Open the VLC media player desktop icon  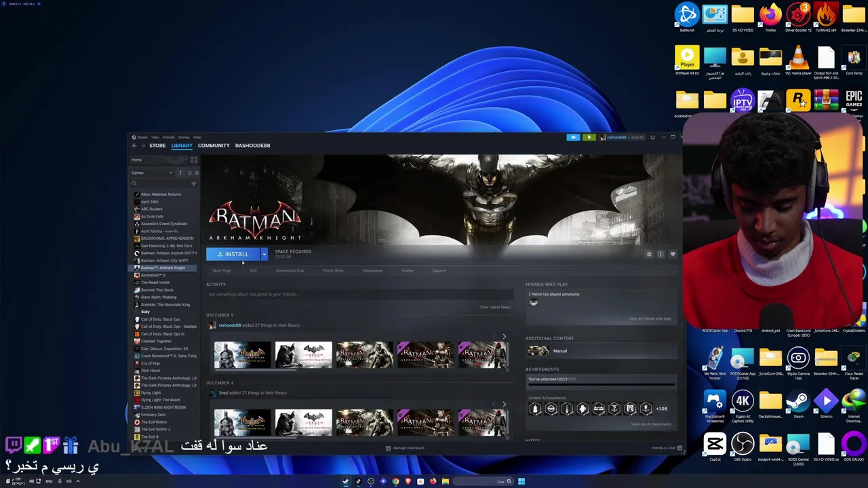[798, 62]
